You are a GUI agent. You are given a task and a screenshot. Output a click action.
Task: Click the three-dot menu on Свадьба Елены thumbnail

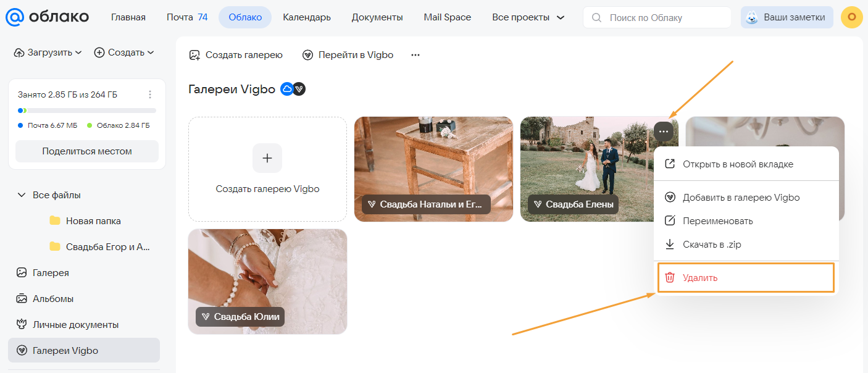click(663, 131)
